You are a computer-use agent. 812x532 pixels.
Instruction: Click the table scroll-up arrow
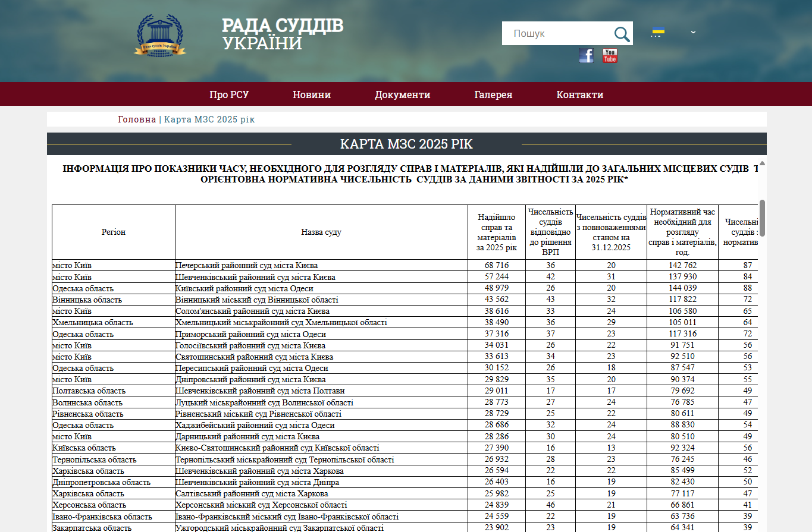tap(762, 163)
